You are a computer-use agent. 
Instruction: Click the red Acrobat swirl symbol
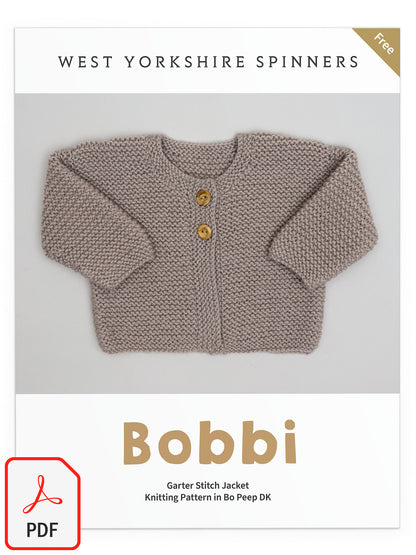point(42,494)
